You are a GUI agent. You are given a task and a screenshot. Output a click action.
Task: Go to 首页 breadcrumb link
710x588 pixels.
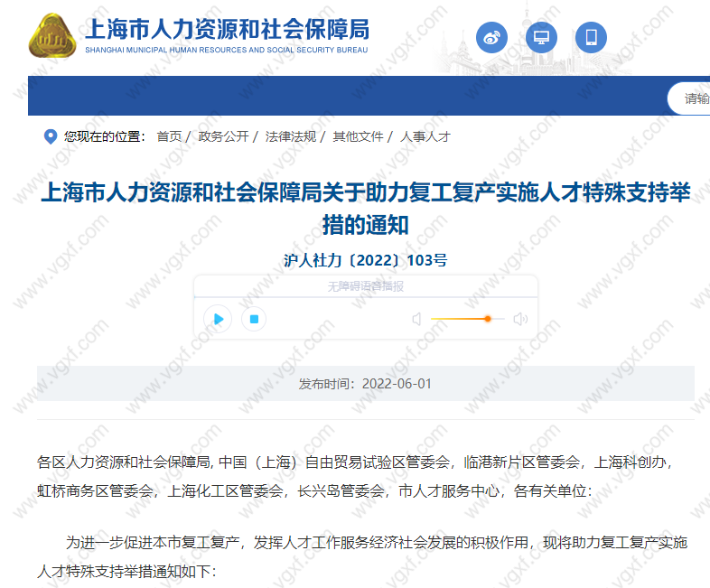point(169,136)
